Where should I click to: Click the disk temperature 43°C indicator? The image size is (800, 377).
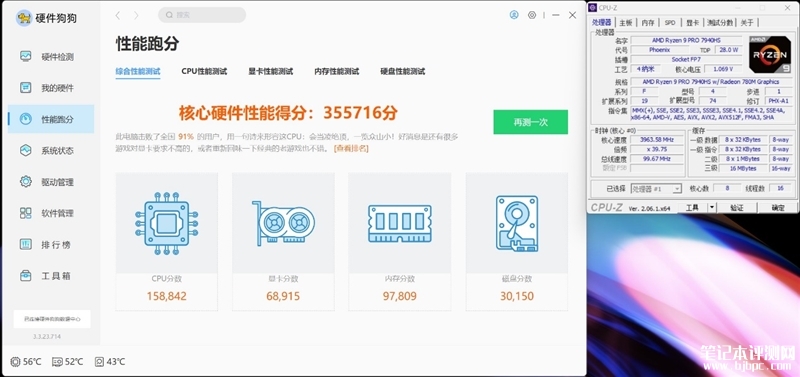tap(110, 362)
